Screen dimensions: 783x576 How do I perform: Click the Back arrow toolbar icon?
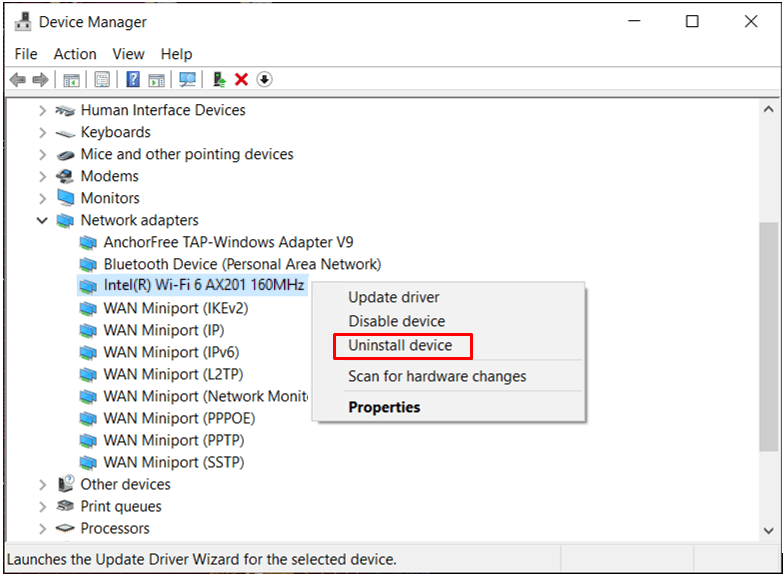(x=18, y=79)
